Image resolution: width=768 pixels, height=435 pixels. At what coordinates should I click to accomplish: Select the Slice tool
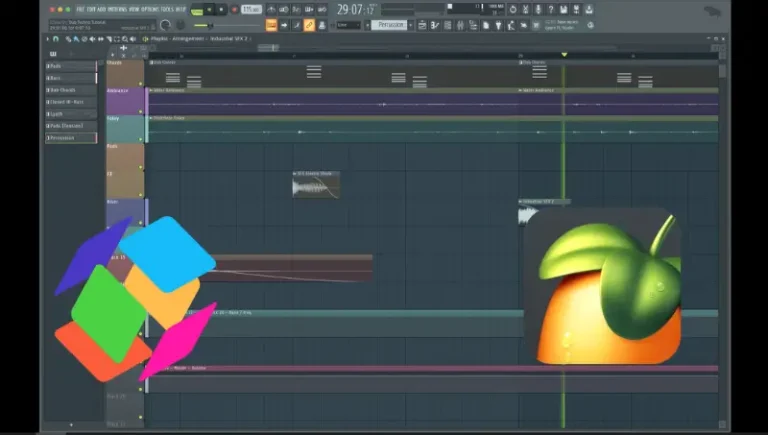(x=109, y=39)
